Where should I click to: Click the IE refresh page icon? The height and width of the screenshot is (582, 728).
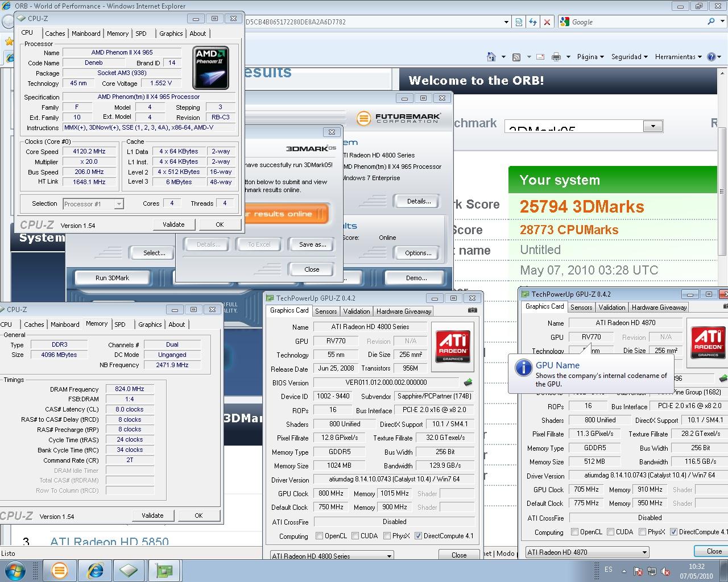533,22
